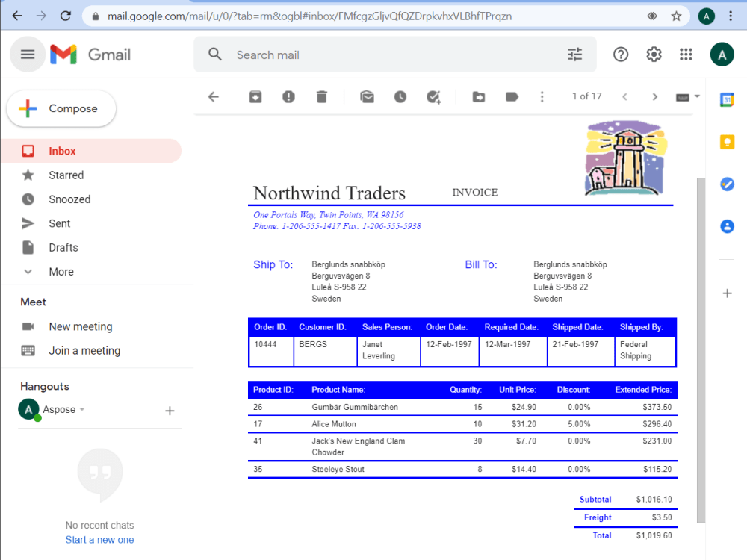Expand the More labels list
Image resolution: width=747 pixels, height=560 pixels.
61,272
